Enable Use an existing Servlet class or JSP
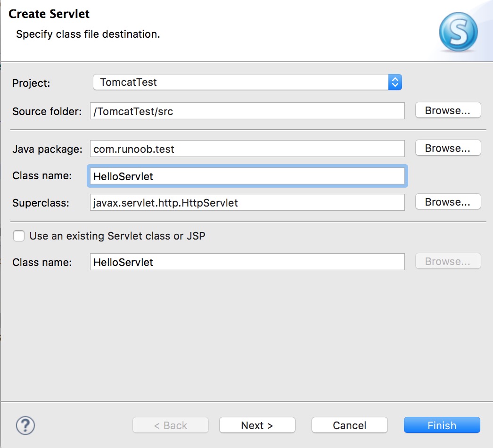493x448 pixels. [19, 236]
